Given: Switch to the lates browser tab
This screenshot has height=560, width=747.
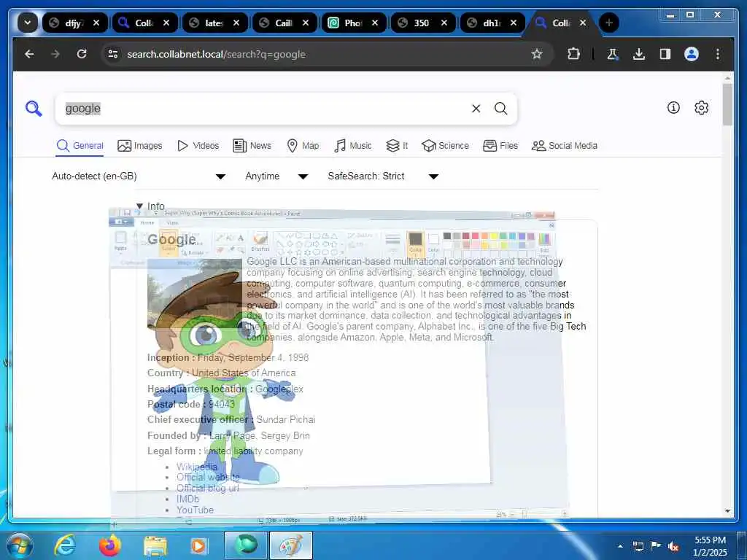Looking at the screenshot, I should [x=214, y=23].
